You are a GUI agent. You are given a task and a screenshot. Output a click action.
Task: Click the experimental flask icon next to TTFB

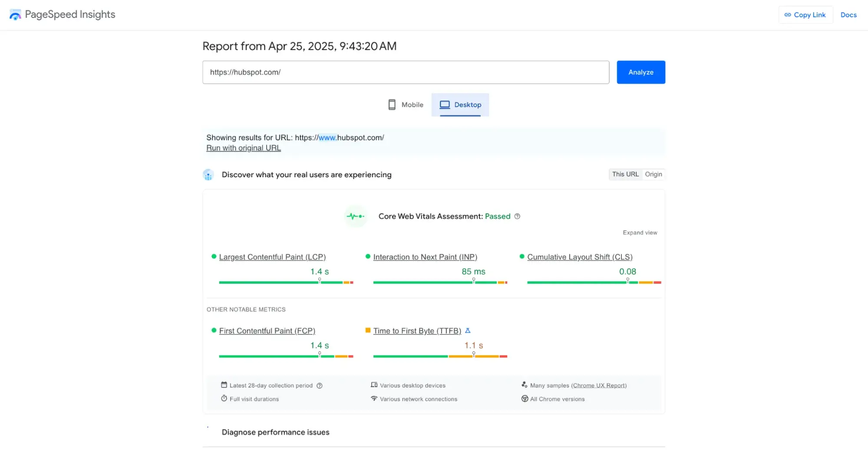point(468,331)
